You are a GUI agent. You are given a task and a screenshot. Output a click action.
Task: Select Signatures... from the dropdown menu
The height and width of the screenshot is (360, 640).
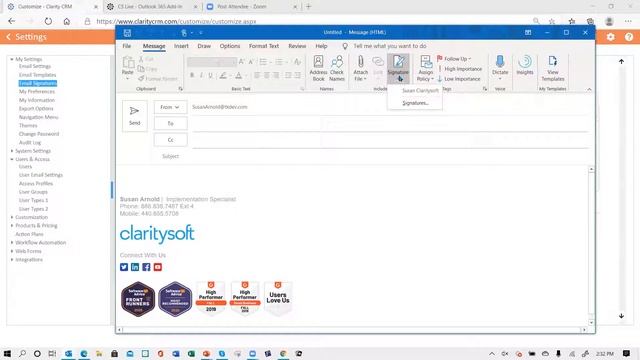415,103
